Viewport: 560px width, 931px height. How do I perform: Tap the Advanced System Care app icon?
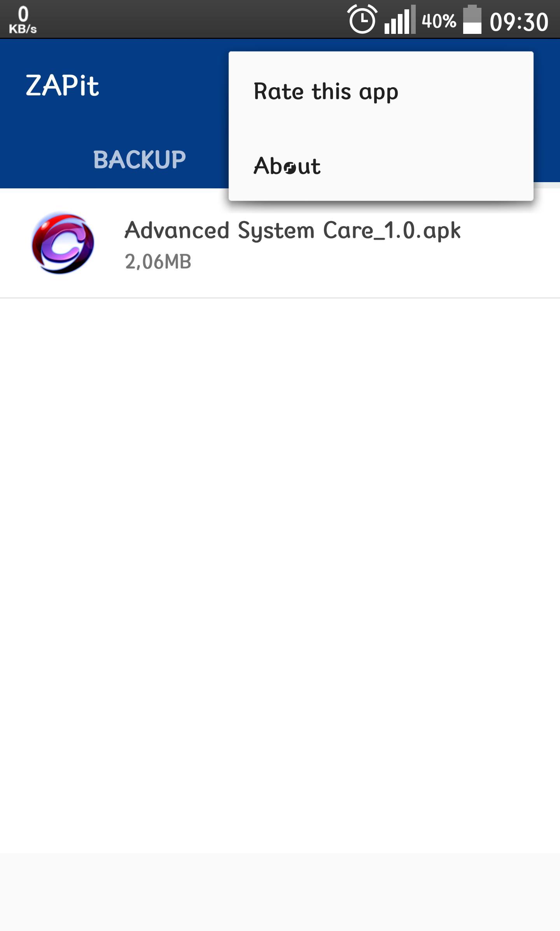[63, 243]
